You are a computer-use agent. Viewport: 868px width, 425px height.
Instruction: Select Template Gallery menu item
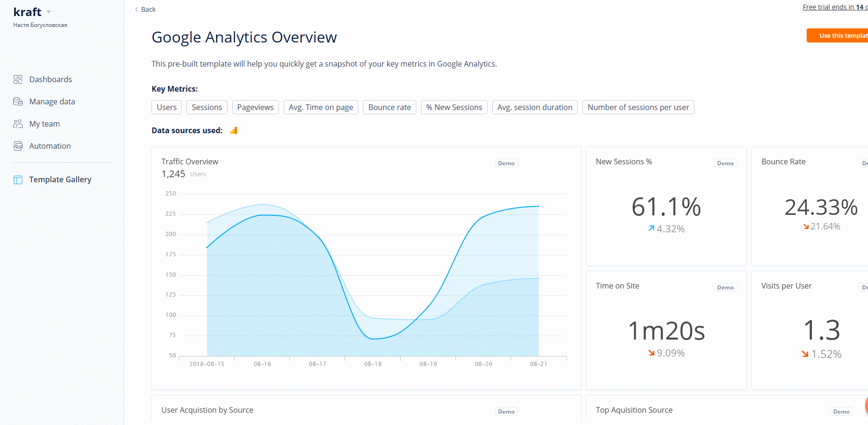pyautogui.click(x=60, y=179)
